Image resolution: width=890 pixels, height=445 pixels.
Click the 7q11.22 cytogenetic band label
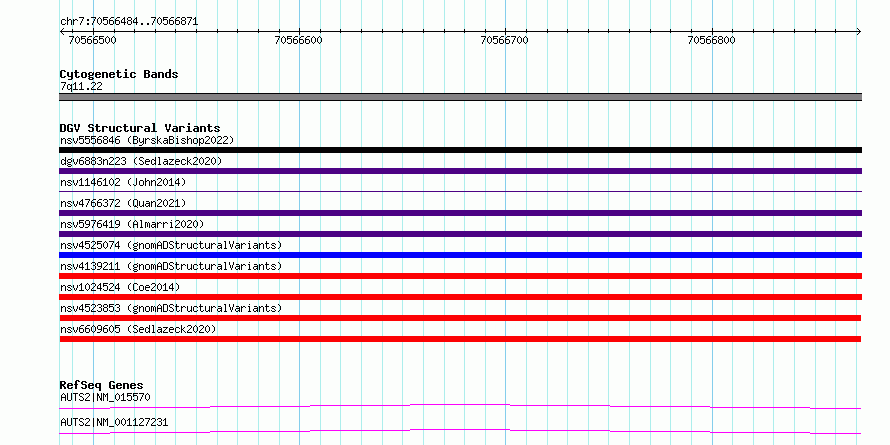click(x=81, y=87)
